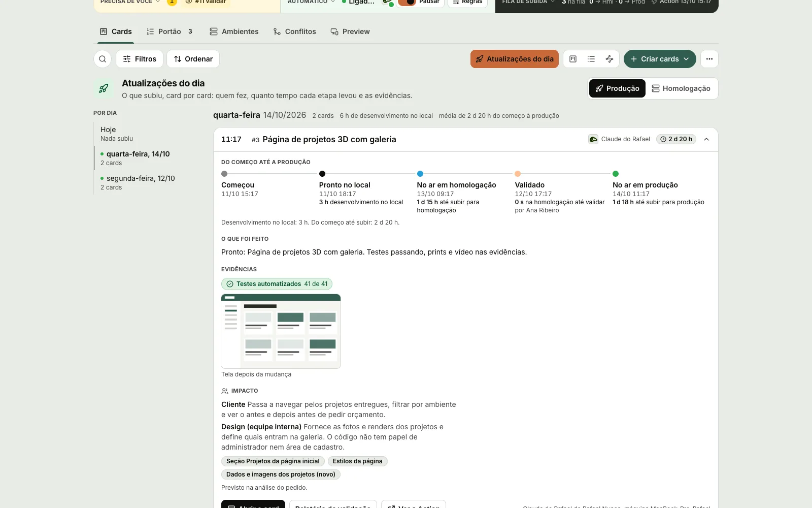Click the Impacto people icon
This screenshot has height=508, width=812.
(x=225, y=391)
